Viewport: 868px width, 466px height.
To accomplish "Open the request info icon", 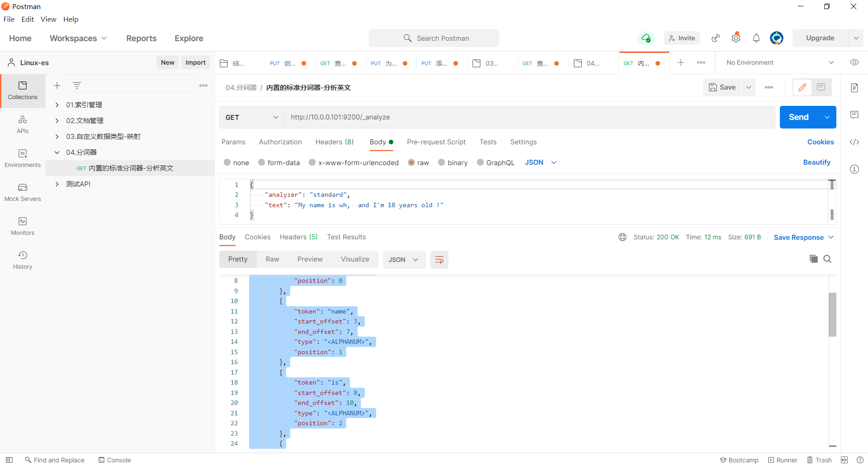I will coord(854,169).
